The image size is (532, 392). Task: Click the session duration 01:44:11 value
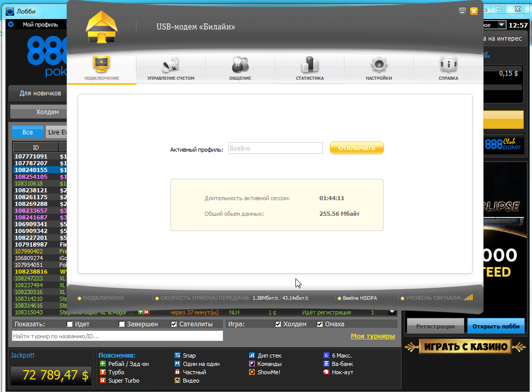click(x=331, y=198)
